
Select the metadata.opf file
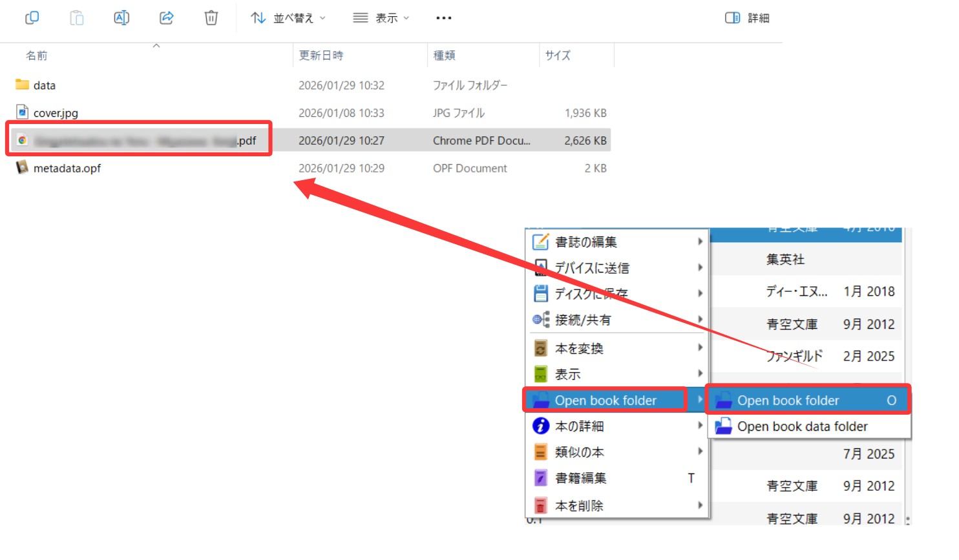(67, 169)
